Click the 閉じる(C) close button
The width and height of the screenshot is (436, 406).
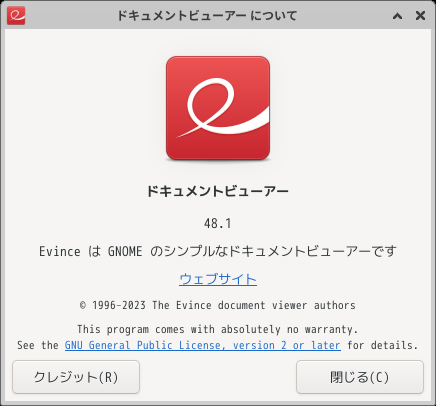(x=360, y=377)
